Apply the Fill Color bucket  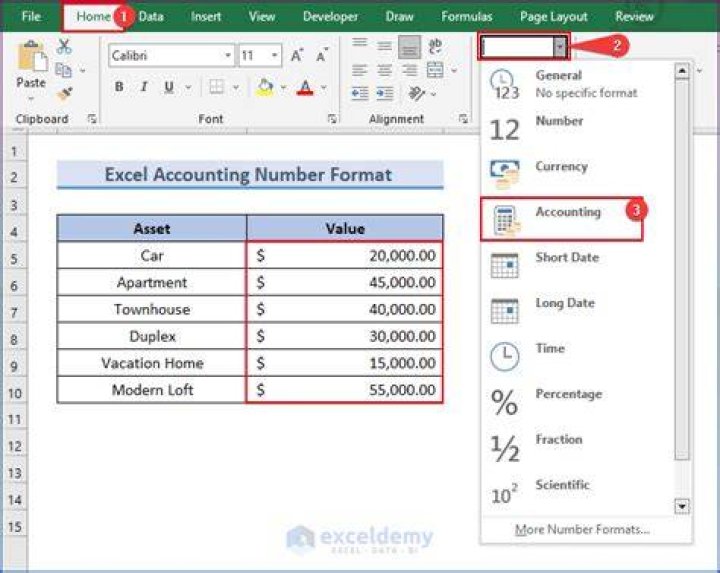tap(265, 87)
